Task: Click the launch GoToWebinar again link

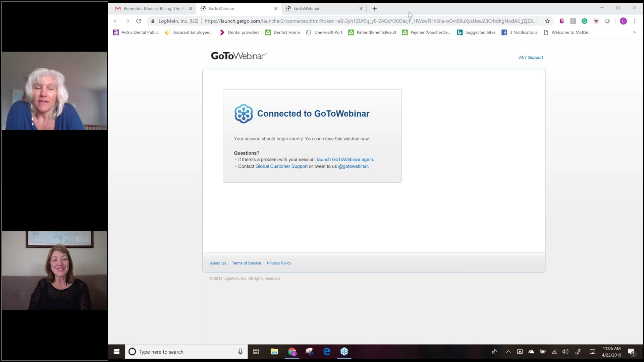Action: (345, 160)
